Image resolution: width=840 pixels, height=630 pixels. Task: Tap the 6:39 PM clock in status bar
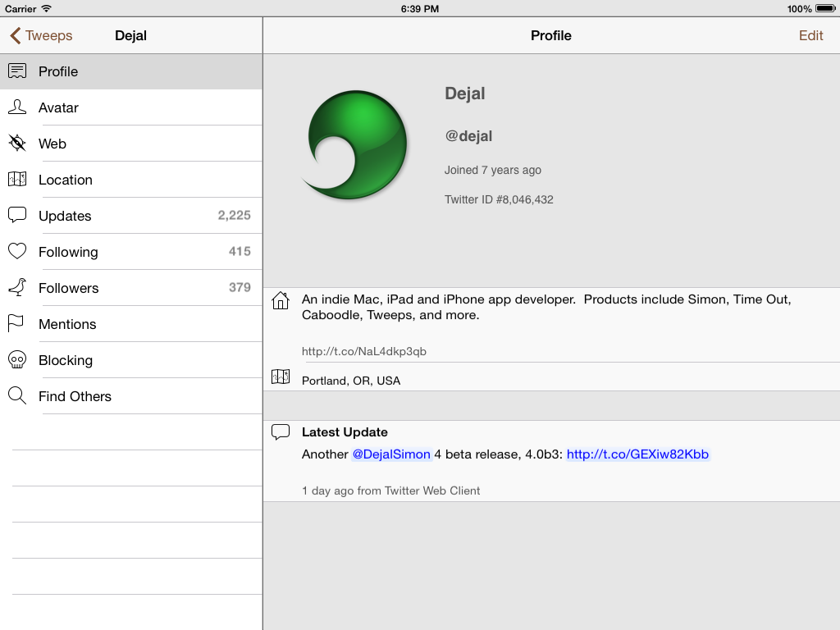pos(419,8)
